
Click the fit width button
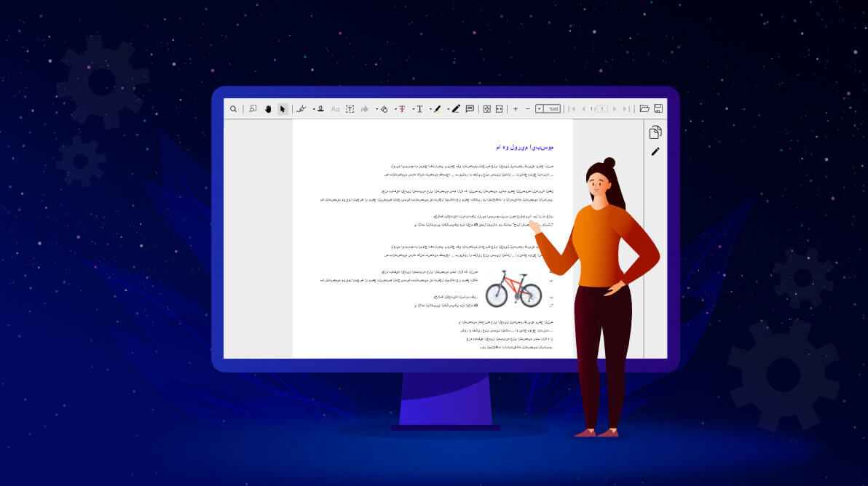click(500, 109)
